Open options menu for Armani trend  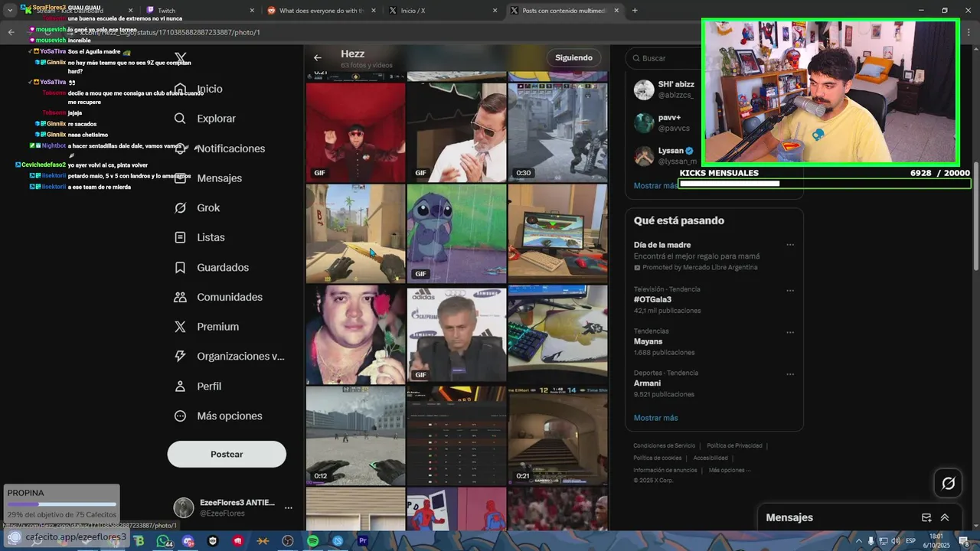(x=790, y=374)
